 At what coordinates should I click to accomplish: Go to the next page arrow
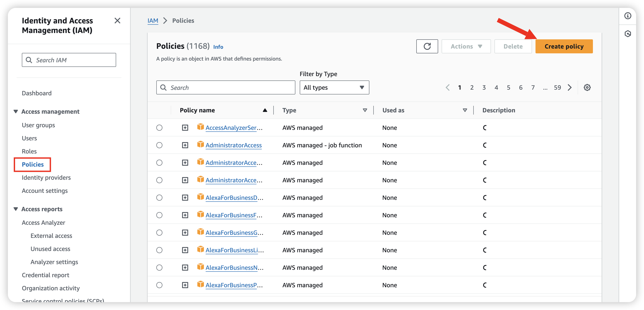coord(570,87)
